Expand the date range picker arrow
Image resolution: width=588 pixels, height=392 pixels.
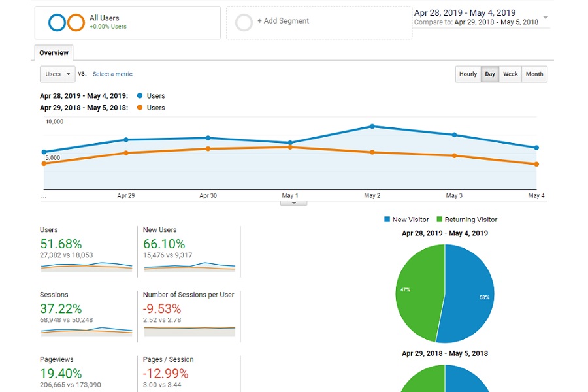click(546, 18)
